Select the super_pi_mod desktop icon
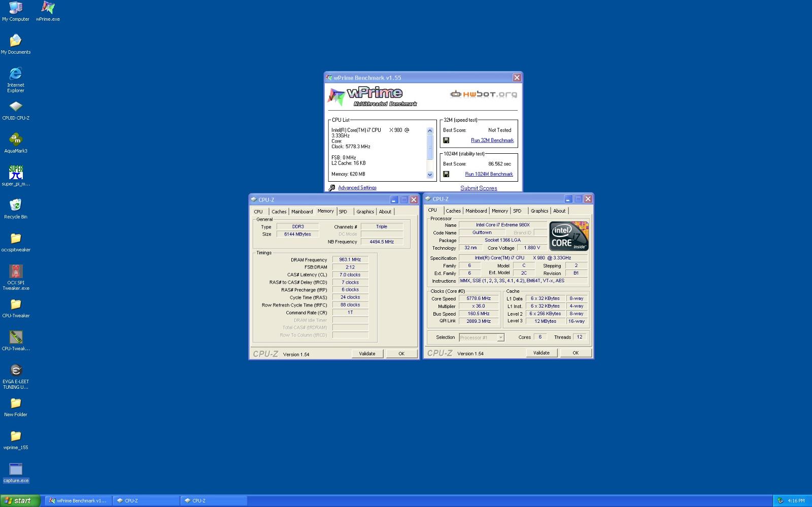The width and height of the screenshot is (812, 507). coord(16,176)
